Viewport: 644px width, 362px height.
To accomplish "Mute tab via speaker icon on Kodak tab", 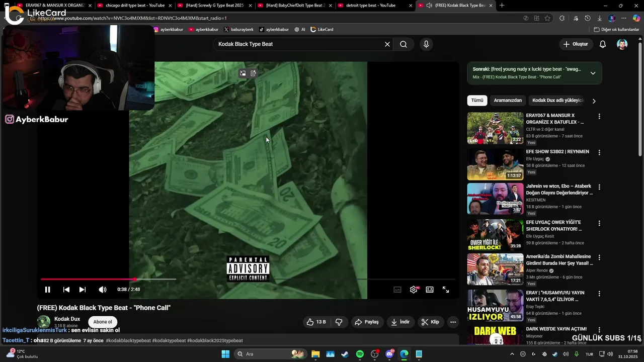I will (429, 6).
